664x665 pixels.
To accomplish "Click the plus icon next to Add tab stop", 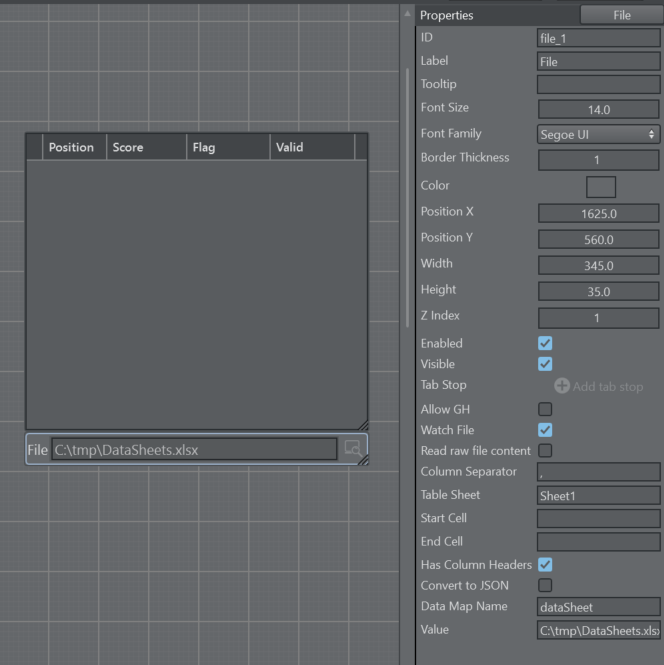I will [x=561, y=386].
